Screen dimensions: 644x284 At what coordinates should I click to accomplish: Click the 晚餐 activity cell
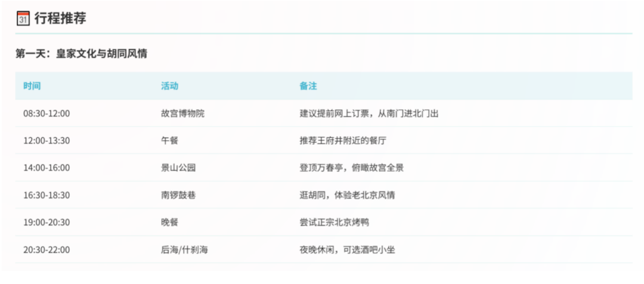point(169,223)
